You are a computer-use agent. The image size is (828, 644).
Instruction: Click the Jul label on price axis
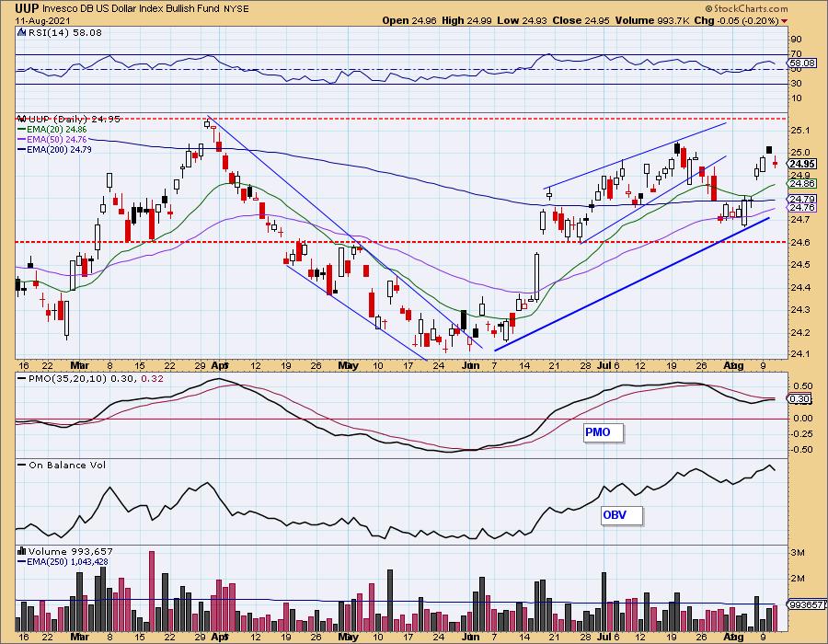pyautogui.click(x=604, y=365)
